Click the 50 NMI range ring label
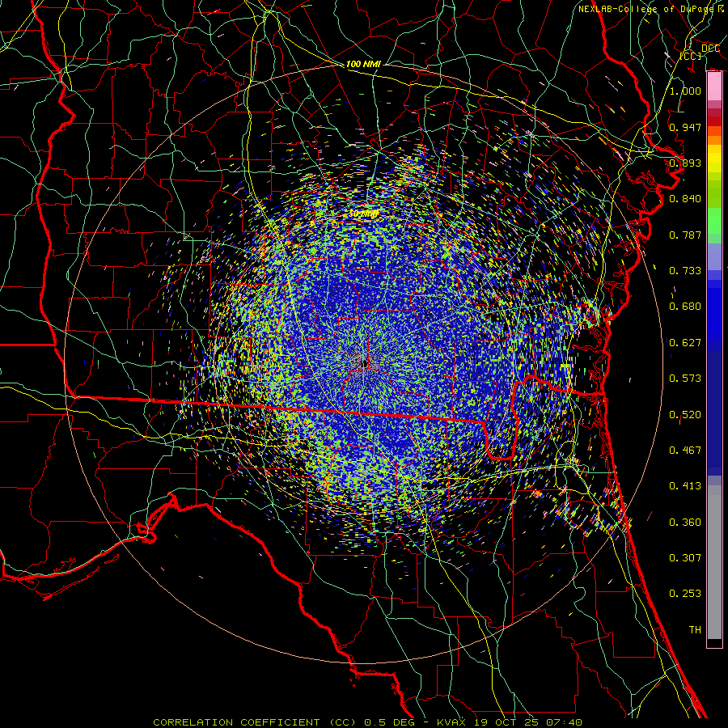Viewport: 728px width, 728px height. (363, 214)
